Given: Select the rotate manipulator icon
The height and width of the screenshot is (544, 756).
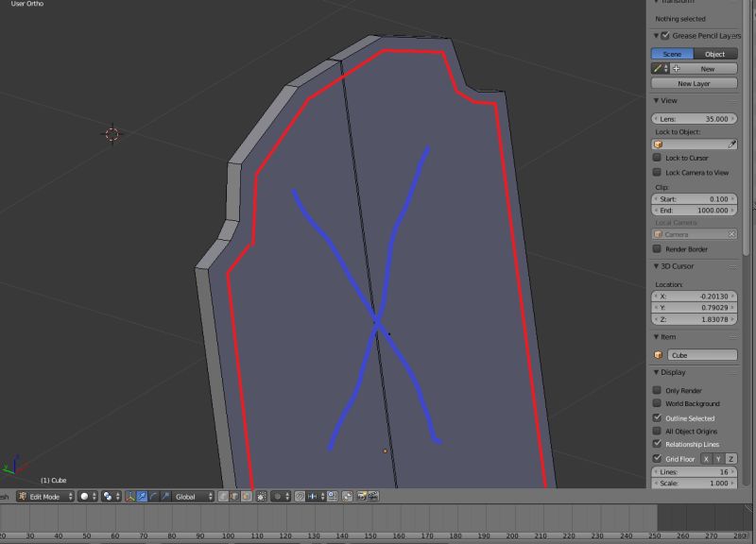Looking at the screenshot, I should click(153, 495).
